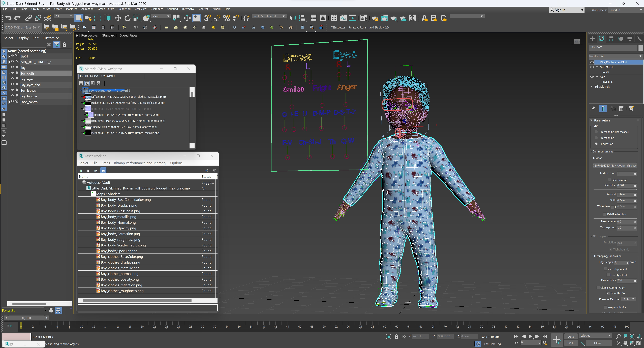Toggle the 3D Snaps tool
This screenshot has width=644, height=348.
click(x=207, y=18)
